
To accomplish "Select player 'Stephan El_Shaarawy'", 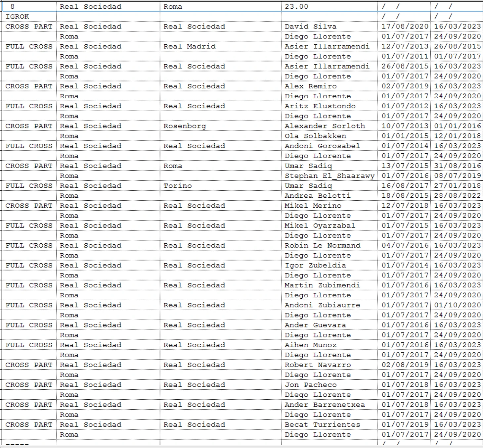I will (x=330, y=175).
